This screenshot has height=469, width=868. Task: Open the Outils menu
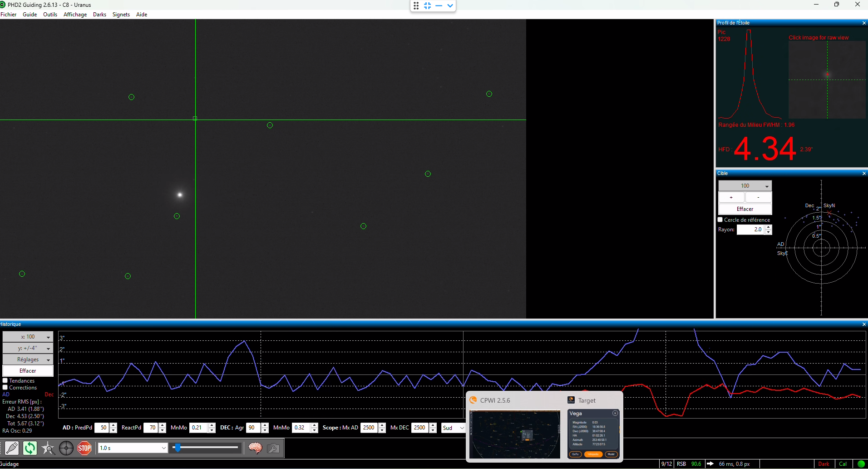[x=50, y=15]
